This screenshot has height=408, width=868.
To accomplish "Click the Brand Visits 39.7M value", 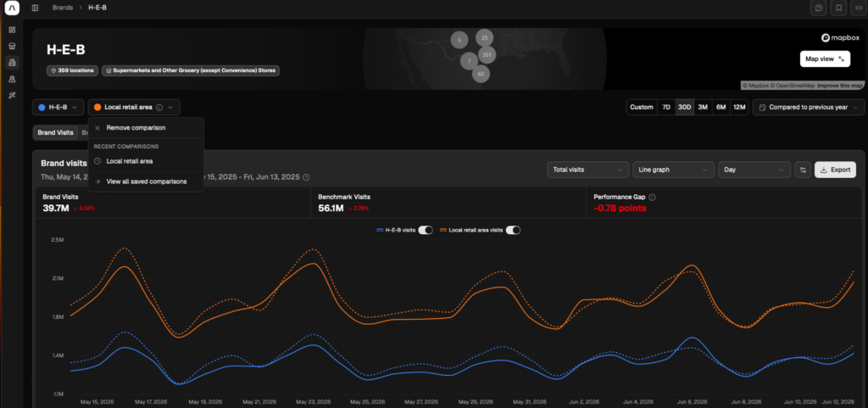I will pos(56,208).
